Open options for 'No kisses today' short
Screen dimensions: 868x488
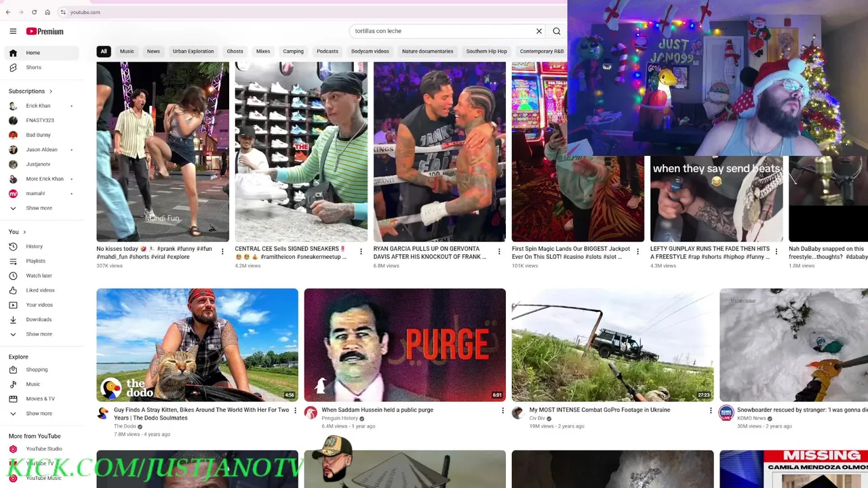222,251
